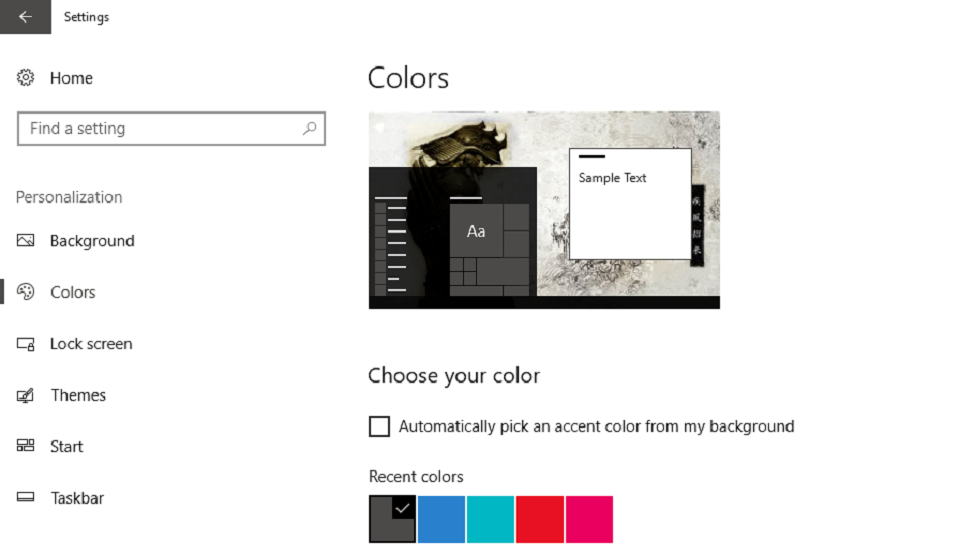Screen dimensions: 960x555
Task: Select the dark gray recent color
Action: [392, 519]
